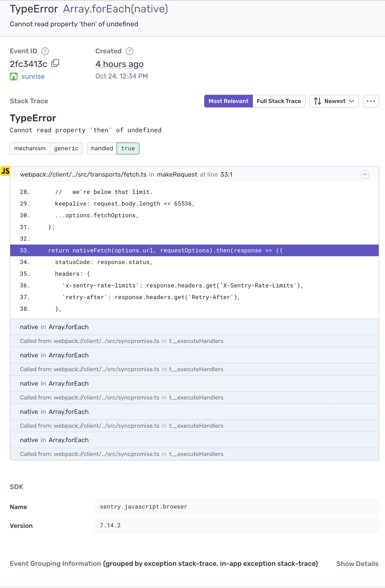Select the Most Relevant tab
The height and width of the screenshot is (588, 385).
228,101
